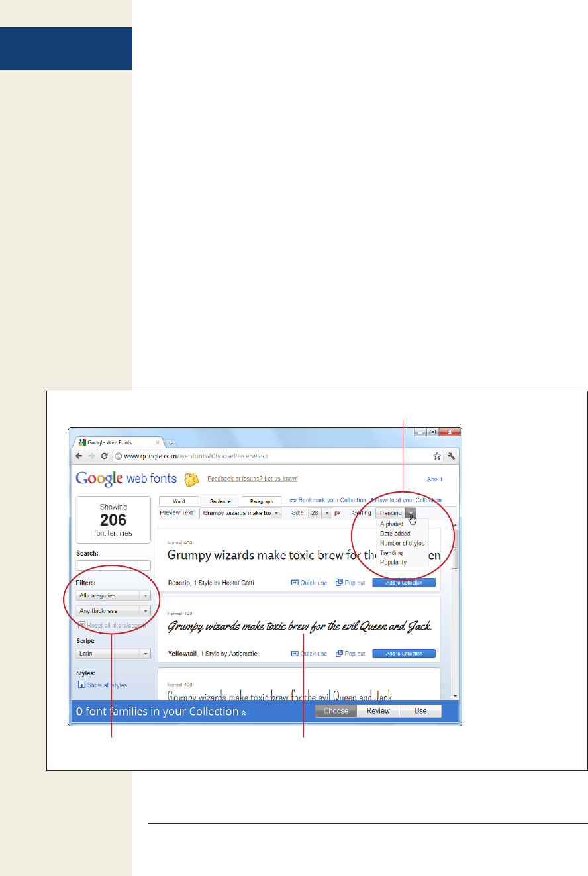The width and height of the screenshot is (588, 876).
Task: Click the browser address bar
Action: pos(278,456)
